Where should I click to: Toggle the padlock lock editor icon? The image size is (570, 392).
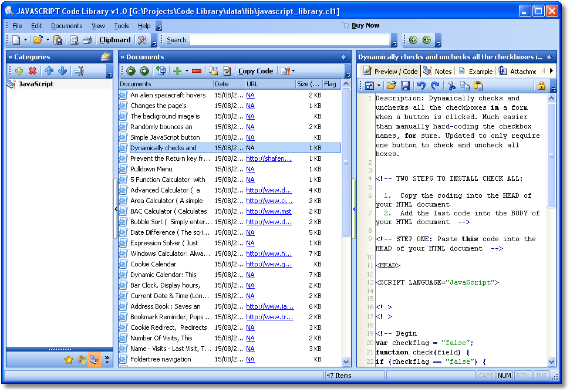(542, 86)
